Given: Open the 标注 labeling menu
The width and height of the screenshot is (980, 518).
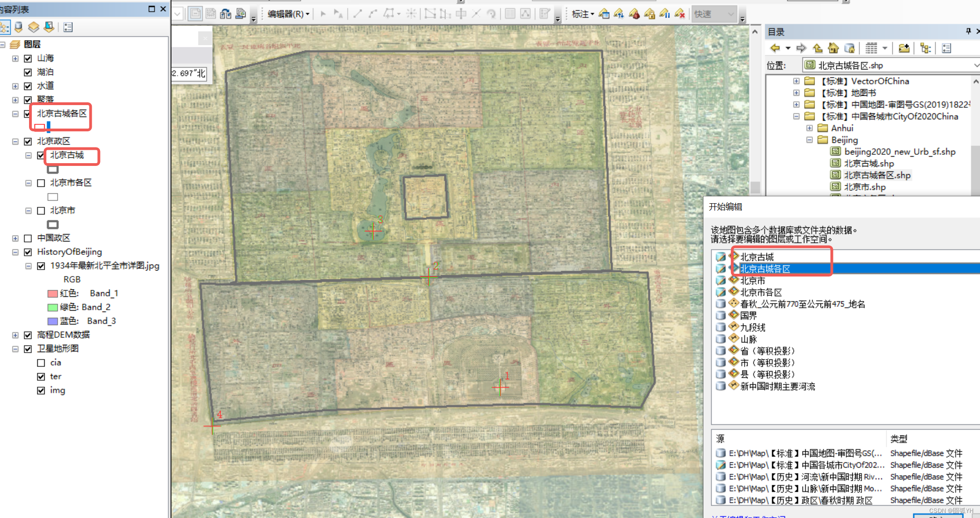Looking at the screenshot, I should (583, 14).
